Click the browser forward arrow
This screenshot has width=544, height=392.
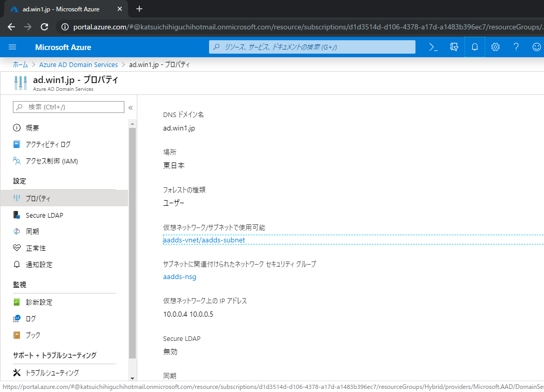point(28,27)
